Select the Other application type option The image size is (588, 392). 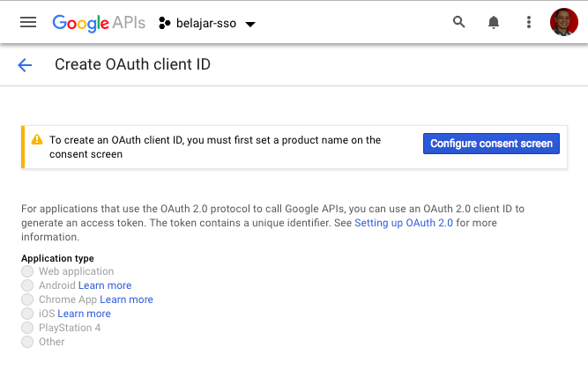click(27, 342)
